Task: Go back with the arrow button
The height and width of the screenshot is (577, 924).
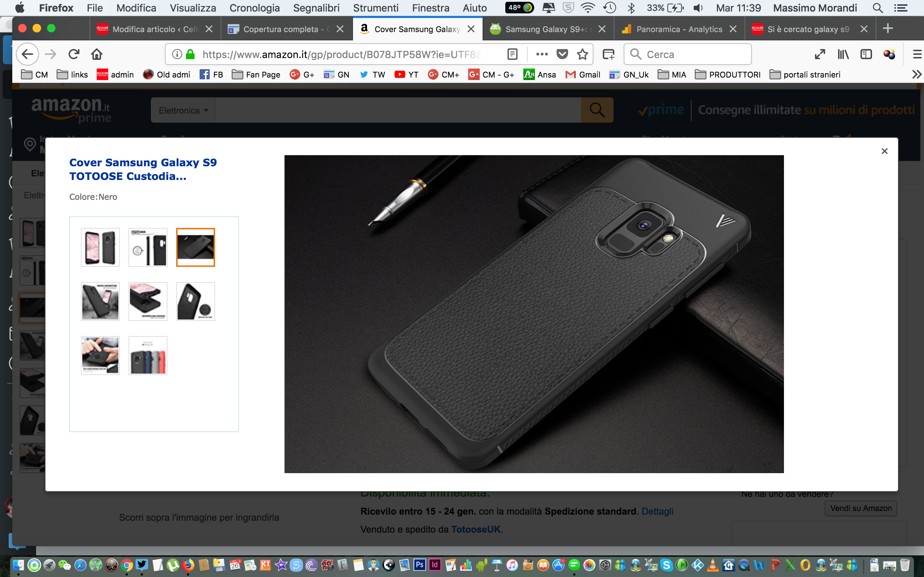Action: (x=27, y=54)
